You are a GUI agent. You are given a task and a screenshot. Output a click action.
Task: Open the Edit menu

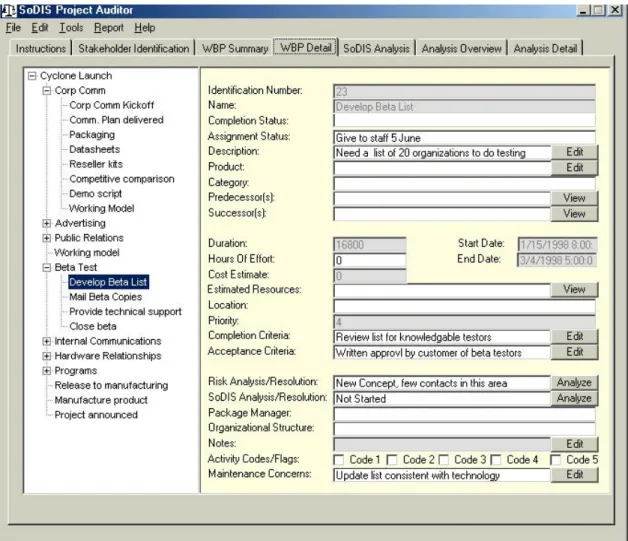[40, 28]
